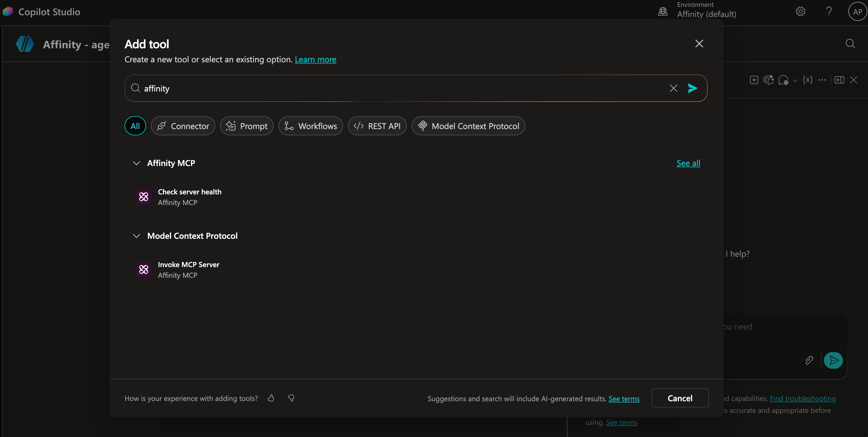Image resolution: width=868 pixels, height=437 pixels.
Task: Click the Copilot Studio logo
Action: point(7,11)
